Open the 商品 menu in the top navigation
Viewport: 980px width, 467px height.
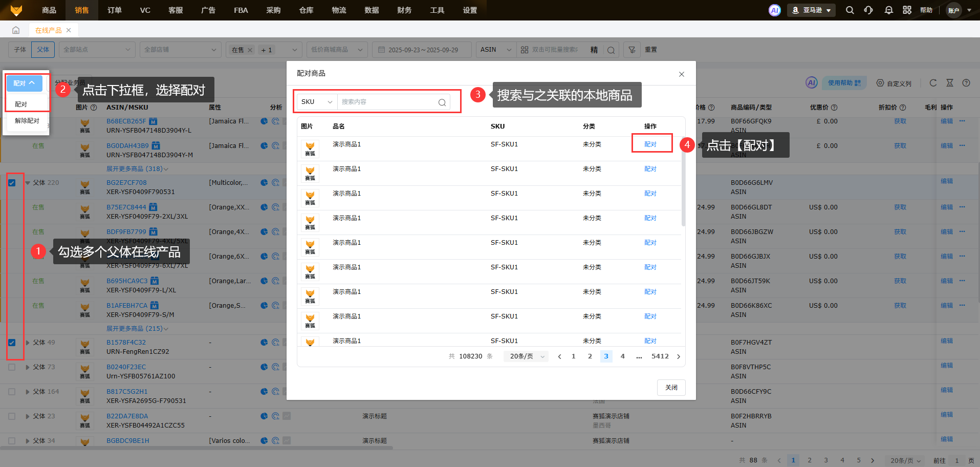pos(49,10)
